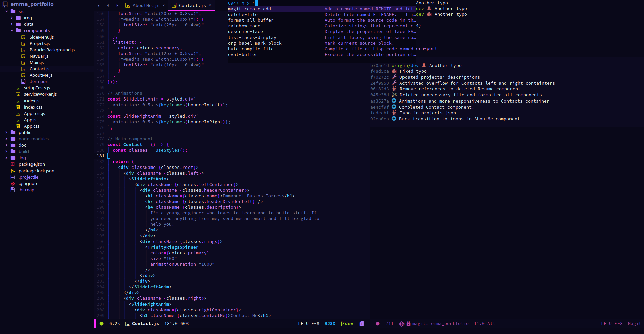
Task: Expand the img folder
Action: 12,18
